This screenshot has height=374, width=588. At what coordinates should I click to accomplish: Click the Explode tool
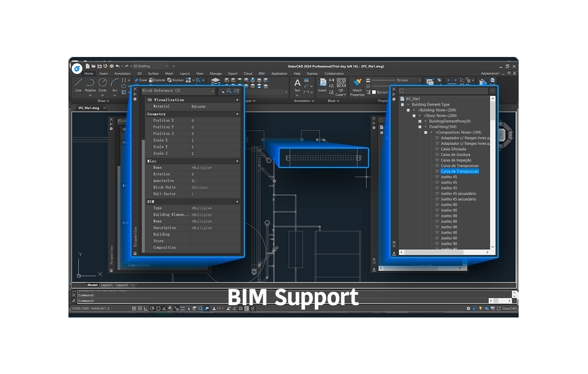(x=157, y=80)
